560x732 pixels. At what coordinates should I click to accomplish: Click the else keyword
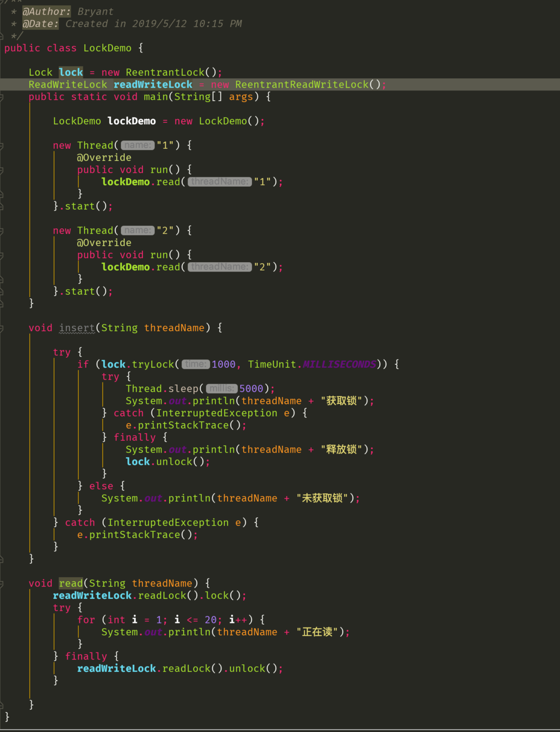click(101, 486)
